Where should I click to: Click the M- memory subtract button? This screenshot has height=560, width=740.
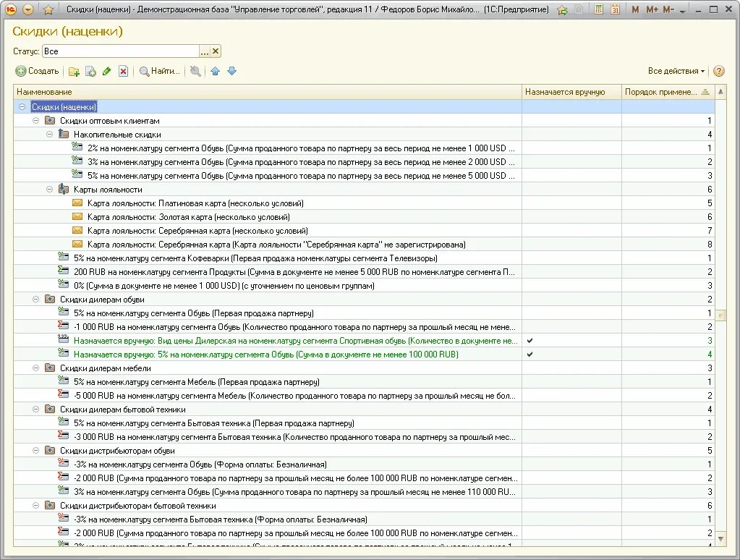pyautogui.click(x=668, y=9)
